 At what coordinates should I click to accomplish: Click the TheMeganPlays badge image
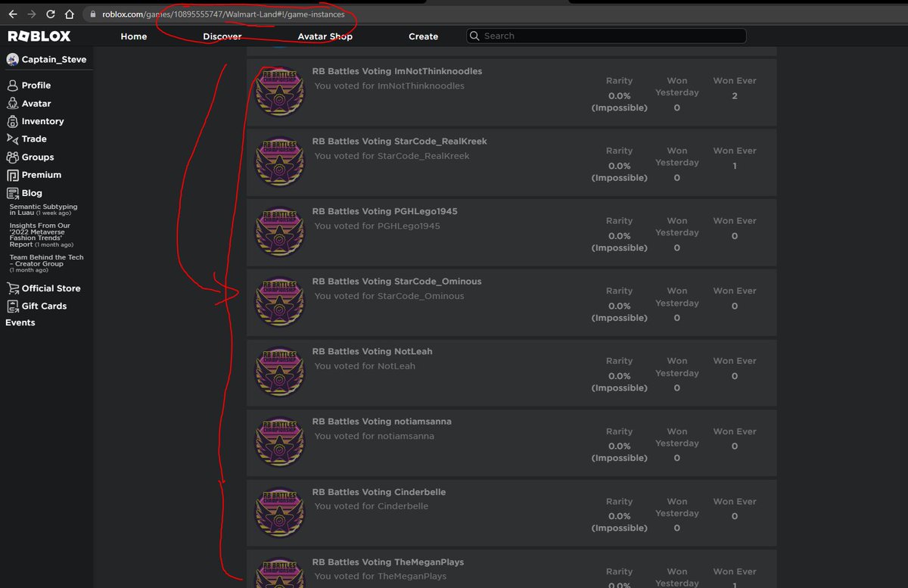point(279,574)
